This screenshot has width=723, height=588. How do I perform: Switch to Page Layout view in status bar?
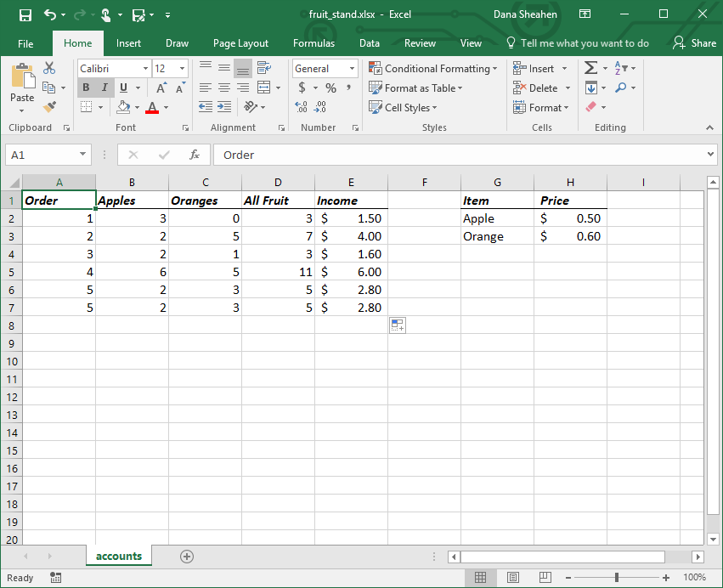[513, 578]
